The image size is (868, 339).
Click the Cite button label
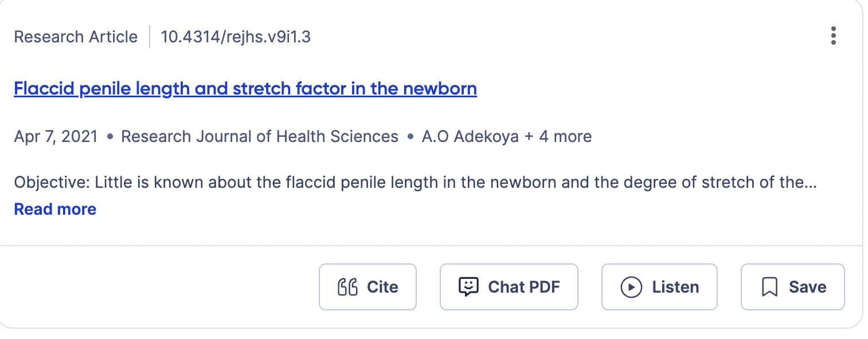pyautogui.click(x=382, y=287)
